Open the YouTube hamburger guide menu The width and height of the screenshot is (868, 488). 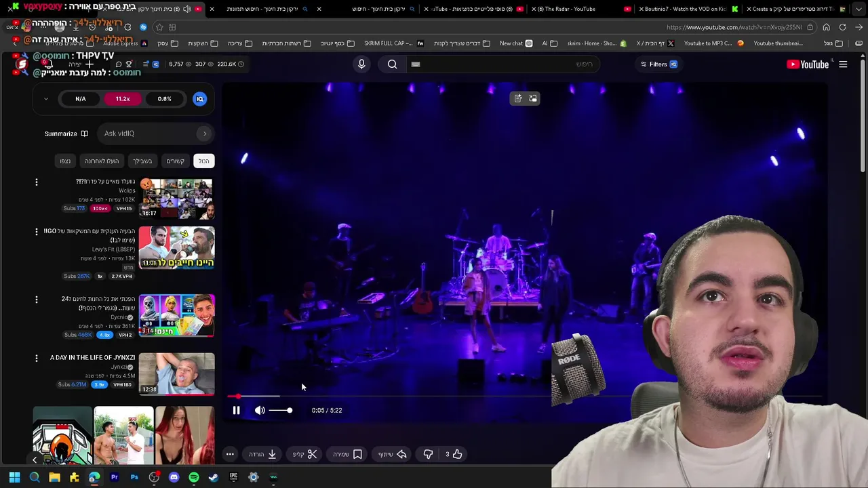(843, 64)
